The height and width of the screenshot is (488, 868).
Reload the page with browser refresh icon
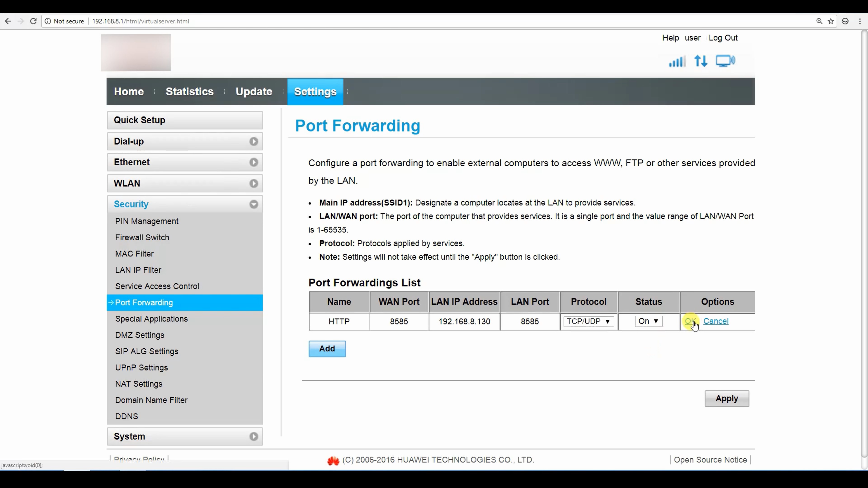tap(33, 21)
